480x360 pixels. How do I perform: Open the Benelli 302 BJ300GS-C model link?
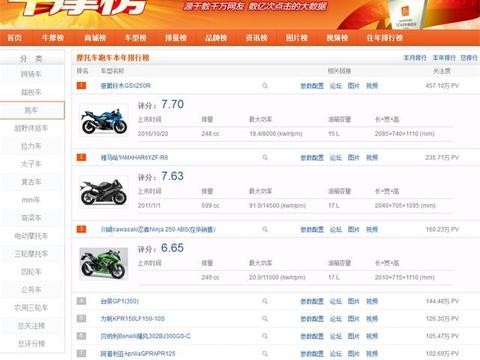146,336
